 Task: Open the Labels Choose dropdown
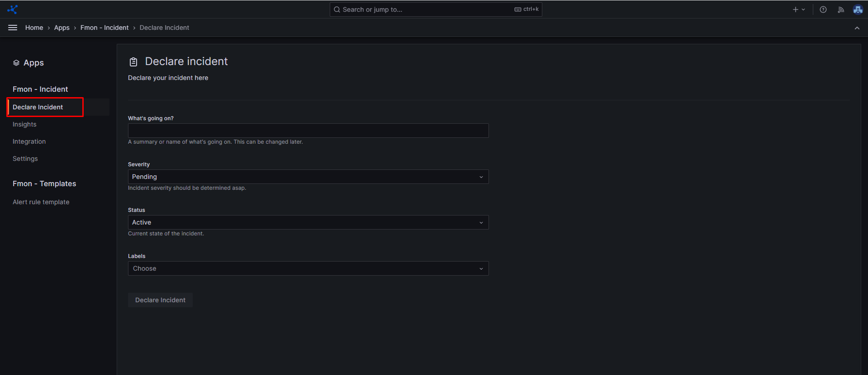click(308, 268)
